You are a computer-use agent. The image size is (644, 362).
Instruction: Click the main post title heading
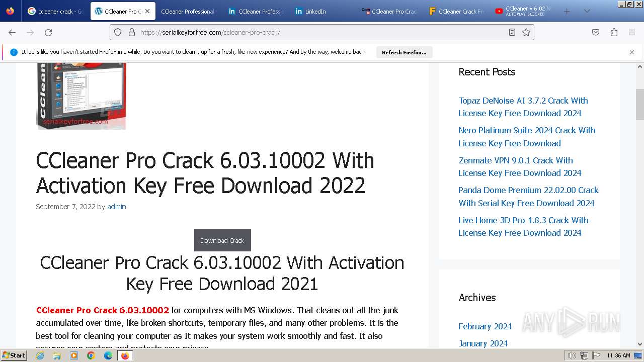[x=205, y=173]
